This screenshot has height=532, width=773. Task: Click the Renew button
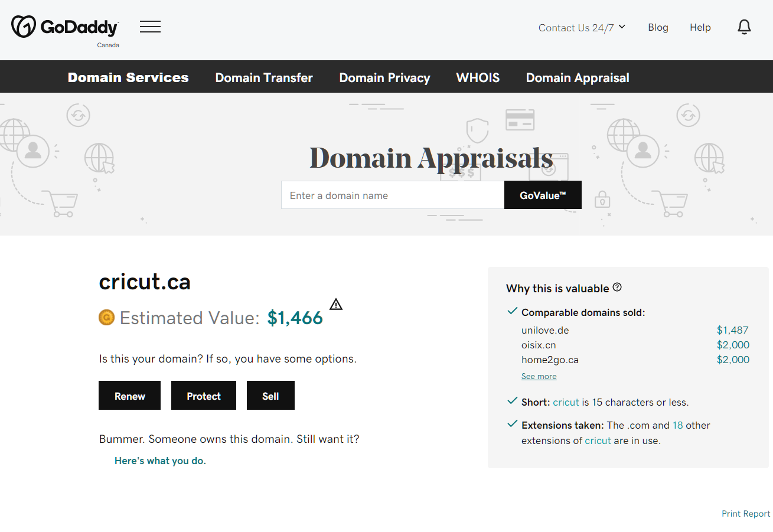[129, 396]
